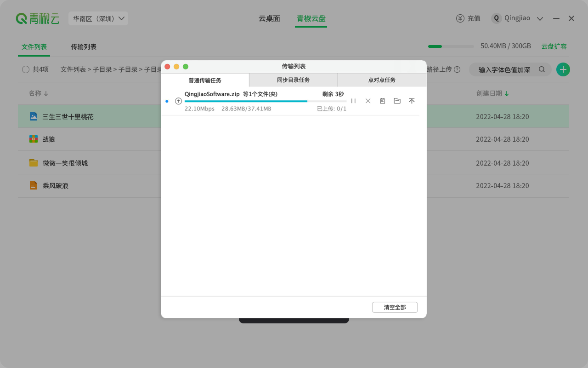Click the 22.10Mbps speed text

199,109
